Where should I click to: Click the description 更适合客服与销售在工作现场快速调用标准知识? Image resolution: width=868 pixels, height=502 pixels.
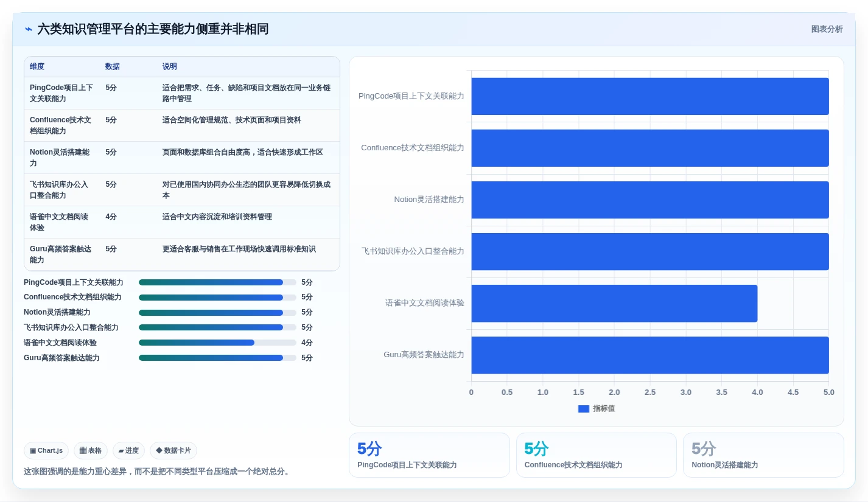[x=239, y=249]
